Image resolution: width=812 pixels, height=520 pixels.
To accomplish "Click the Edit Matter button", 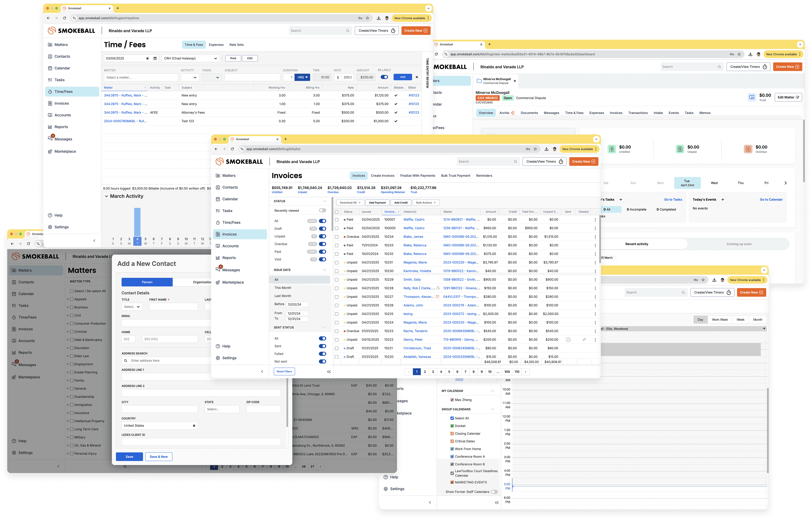I will coord(788,97).
